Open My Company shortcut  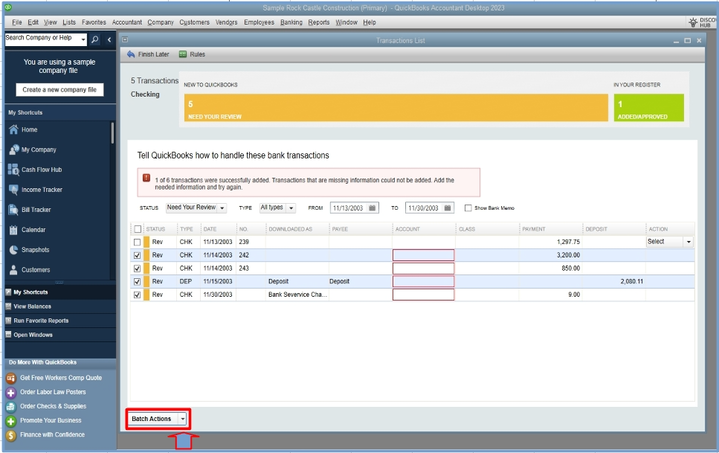[39, 149]
